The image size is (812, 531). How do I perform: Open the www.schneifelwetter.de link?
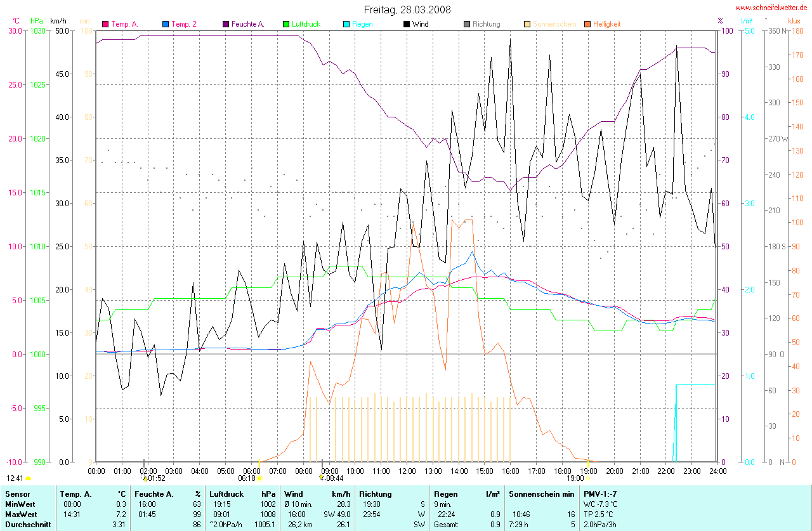771,8
